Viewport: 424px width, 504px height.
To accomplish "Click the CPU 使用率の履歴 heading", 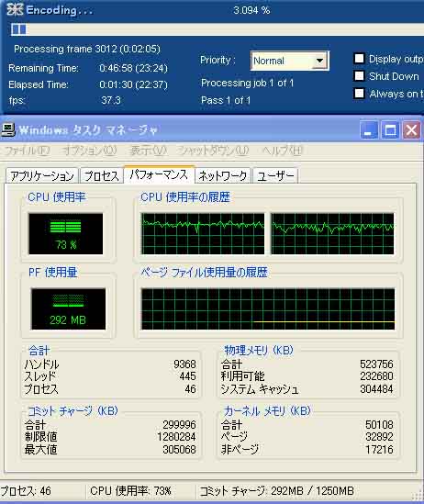I will [x=185, y=197].
